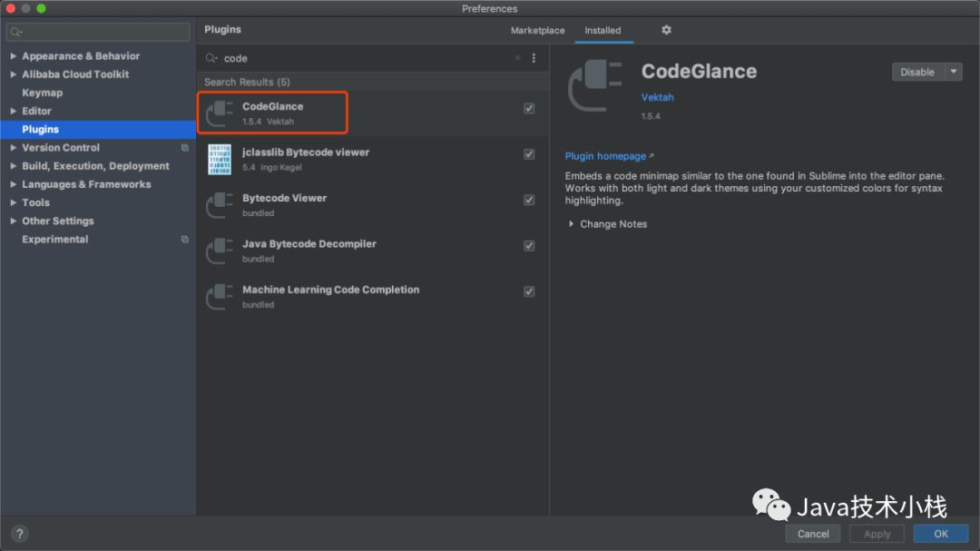Open the plugin search options menu
The image size is (980, 551).
[534, 58]
